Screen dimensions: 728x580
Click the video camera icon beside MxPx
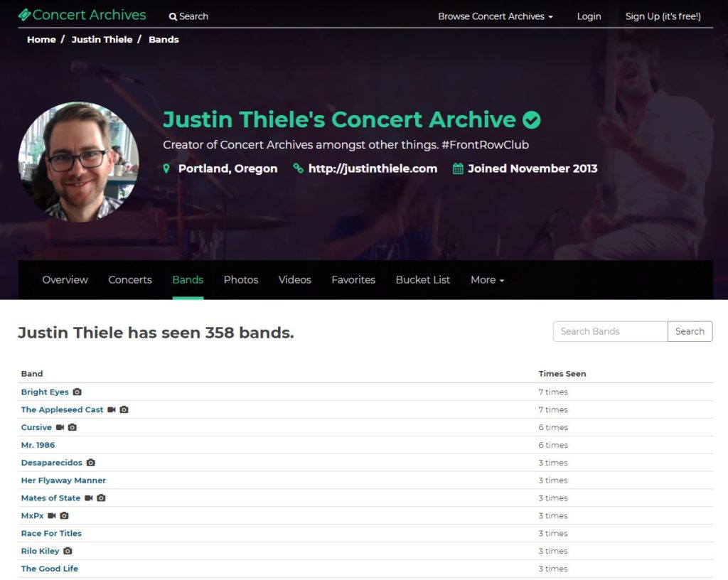[x=51, y=515]
